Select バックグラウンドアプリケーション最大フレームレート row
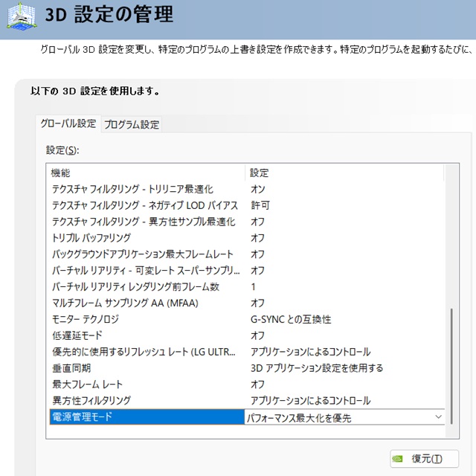This screenshot has width=476, height=476. (x=246, y=254)
